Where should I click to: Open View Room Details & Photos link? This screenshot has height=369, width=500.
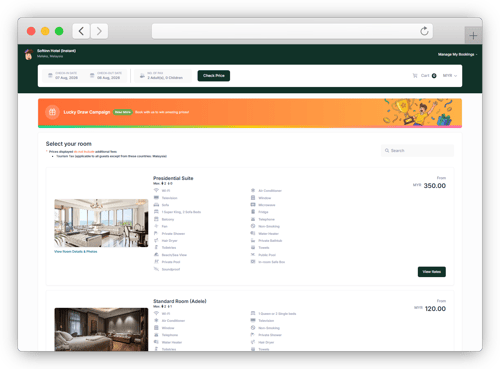(76, 252)
